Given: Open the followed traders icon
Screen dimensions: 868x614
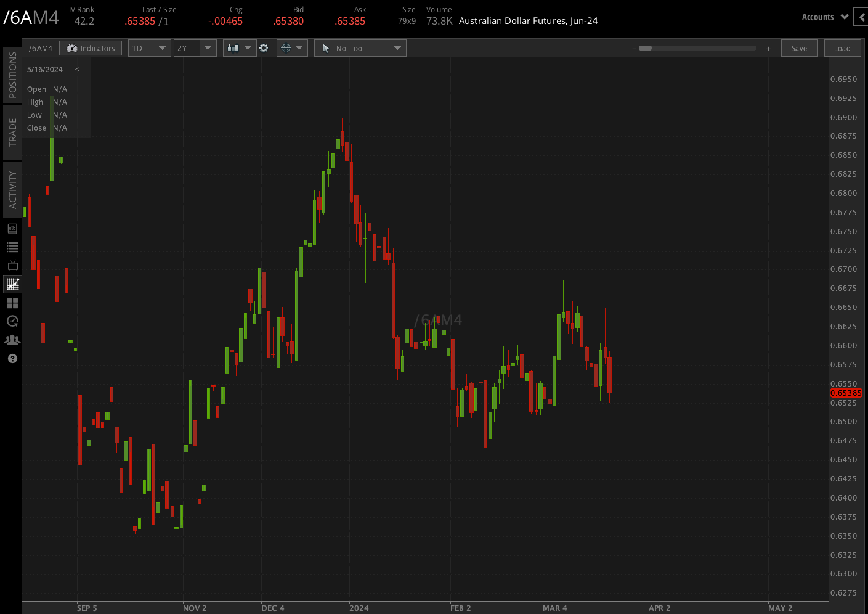Looking at the screenshot, I should point(12,340).
